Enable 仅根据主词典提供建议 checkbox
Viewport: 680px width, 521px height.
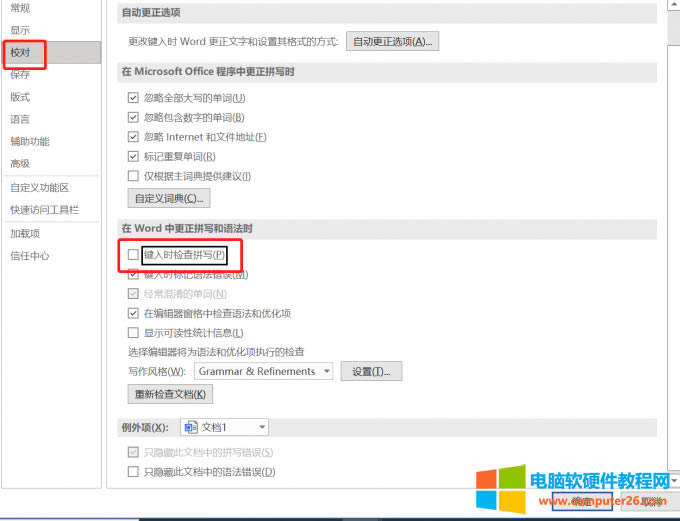[x=133, y=176]
